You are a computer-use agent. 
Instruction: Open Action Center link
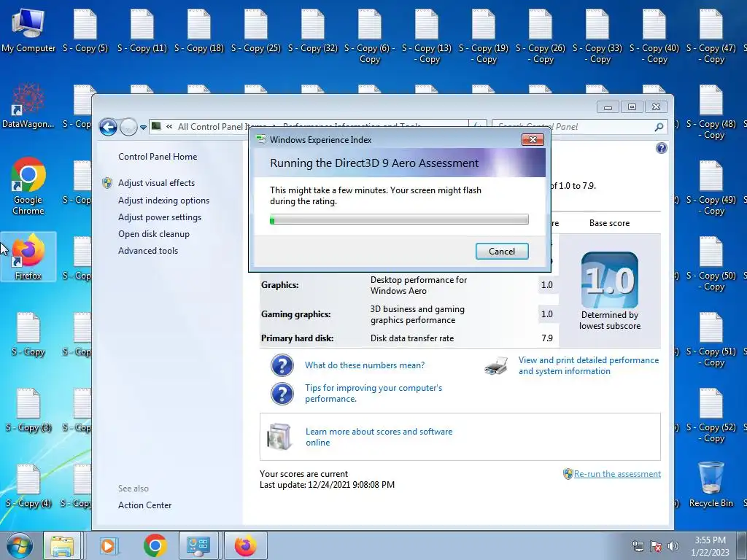click(145, 505)
